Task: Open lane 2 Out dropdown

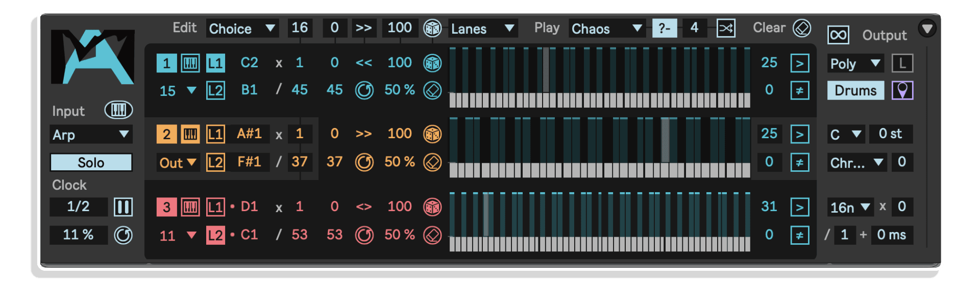Action: [x=178, y=163]
